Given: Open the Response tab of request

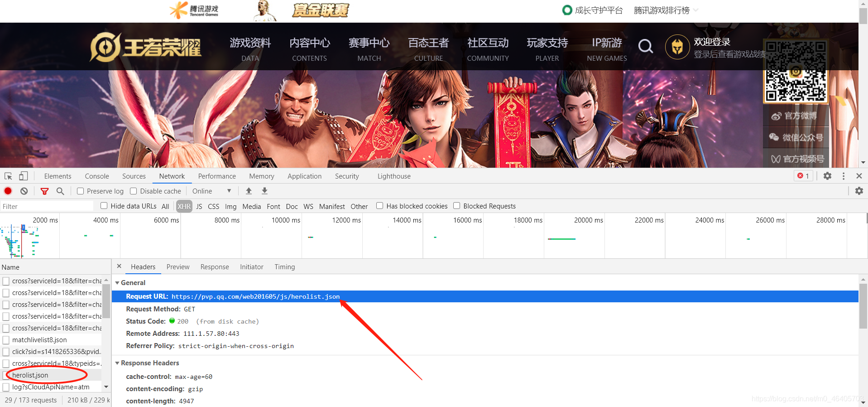Looking at the screenshot, I should point(215,266).
